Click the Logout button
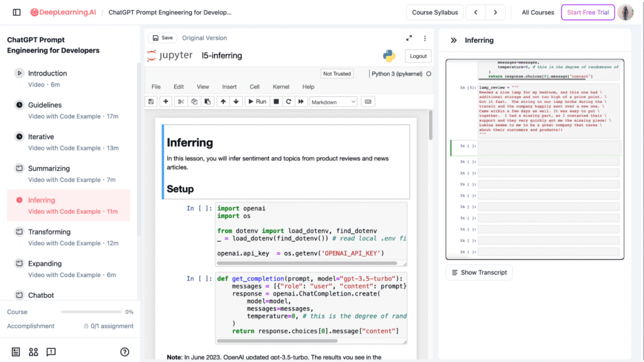The width and height of the screenshot is (644, 362). (418, 56)
